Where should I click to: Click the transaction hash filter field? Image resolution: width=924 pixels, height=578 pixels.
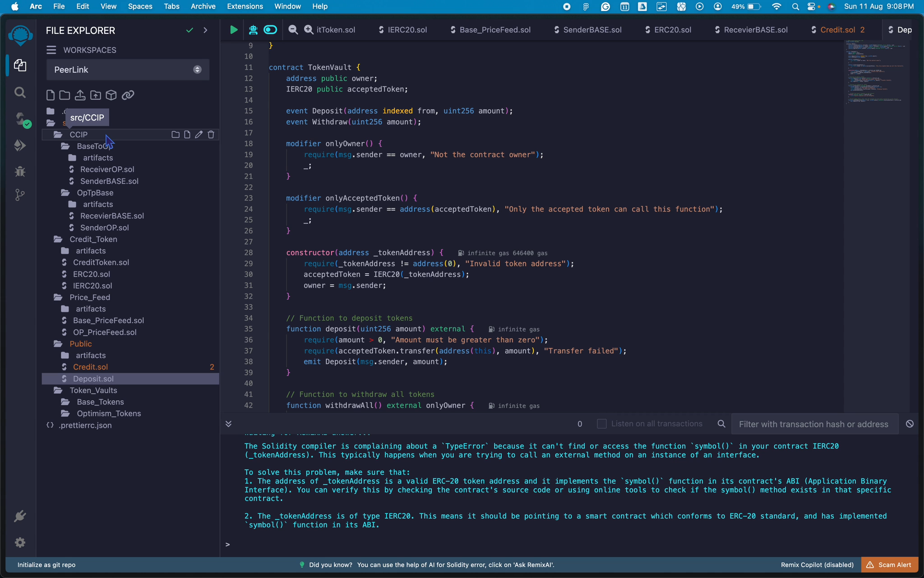[814, 424]
